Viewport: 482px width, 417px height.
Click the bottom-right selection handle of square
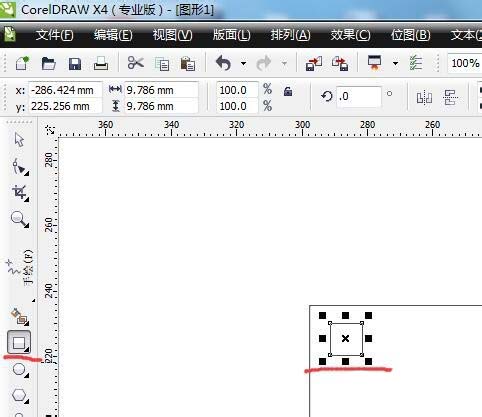(x=368, y=361)
